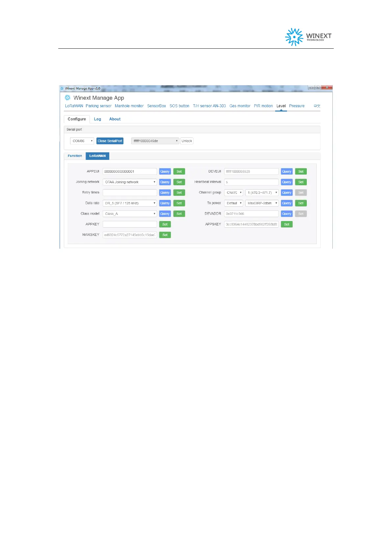Viewport: 392px width, 554px height.
Task: Expand the Joining network dropdown
Action: [130, 182]
